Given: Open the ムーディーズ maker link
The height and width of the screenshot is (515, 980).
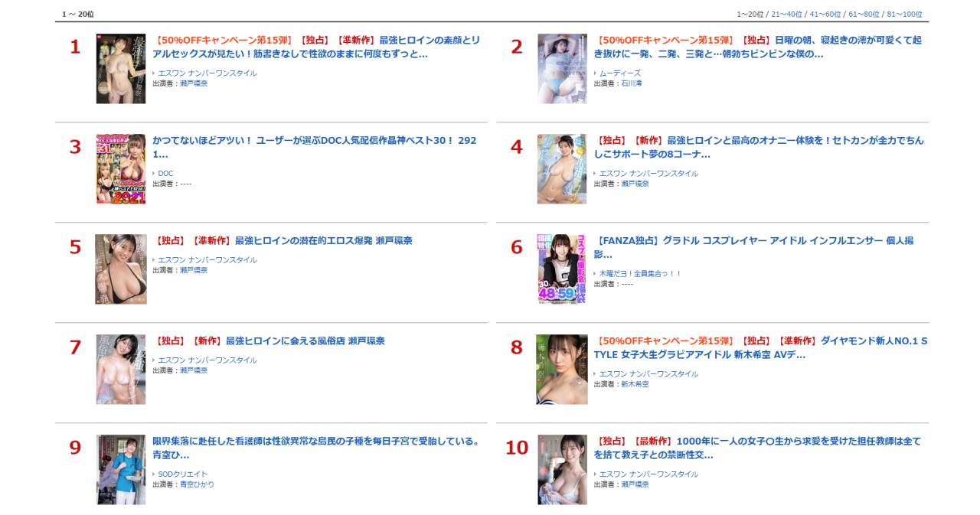Looking at the screenshot, I should [x=619, y=73].
